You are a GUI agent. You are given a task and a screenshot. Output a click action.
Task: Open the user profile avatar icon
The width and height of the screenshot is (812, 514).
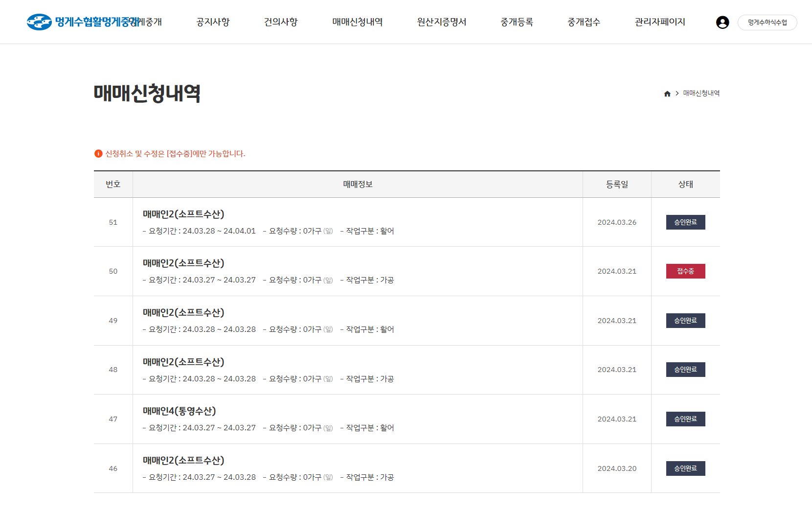tap(722, 23)
